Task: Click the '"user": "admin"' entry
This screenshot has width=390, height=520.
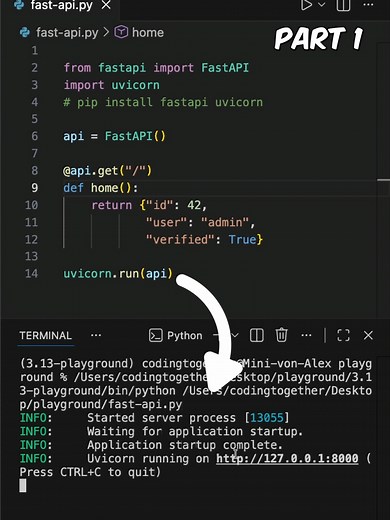Action: pos(200,222)
